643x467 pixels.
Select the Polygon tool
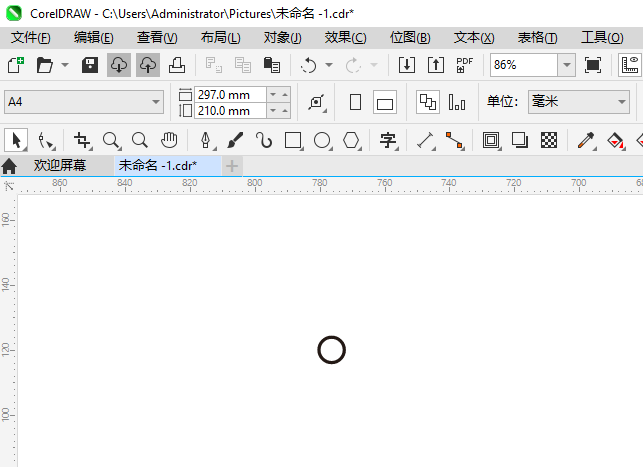351,140
